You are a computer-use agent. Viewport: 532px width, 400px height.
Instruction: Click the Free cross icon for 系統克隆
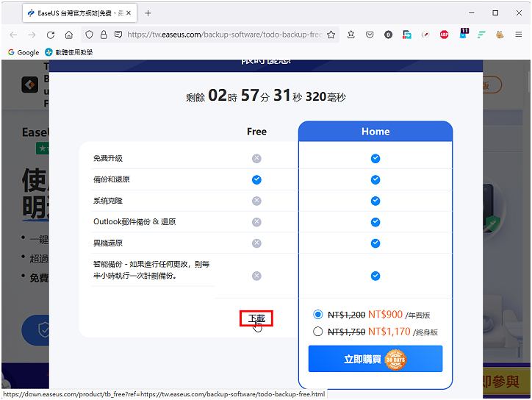(257, 201)
